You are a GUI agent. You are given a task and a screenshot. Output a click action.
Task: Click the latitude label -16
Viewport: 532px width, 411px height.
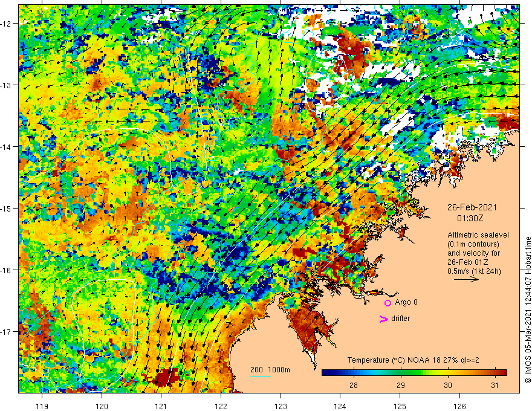(x=5, y=270)
